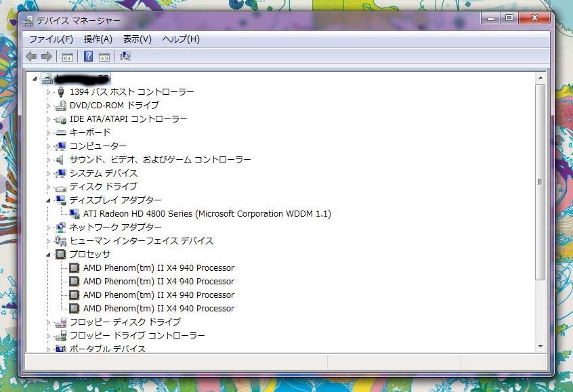Click the DVD/CD-ROM drive category icon
The width and height of the screenshot is (573, 392).
click(x=61, y=106)
